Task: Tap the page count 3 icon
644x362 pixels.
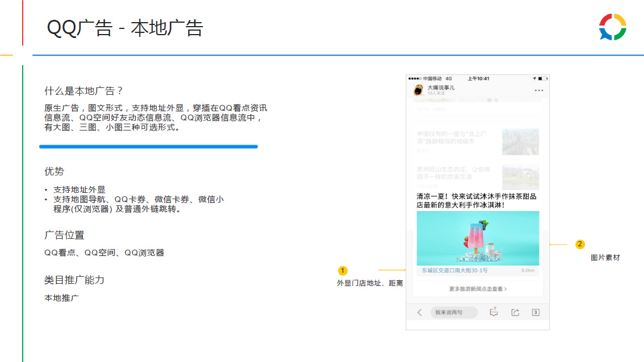Action: [x=536, y=312]
